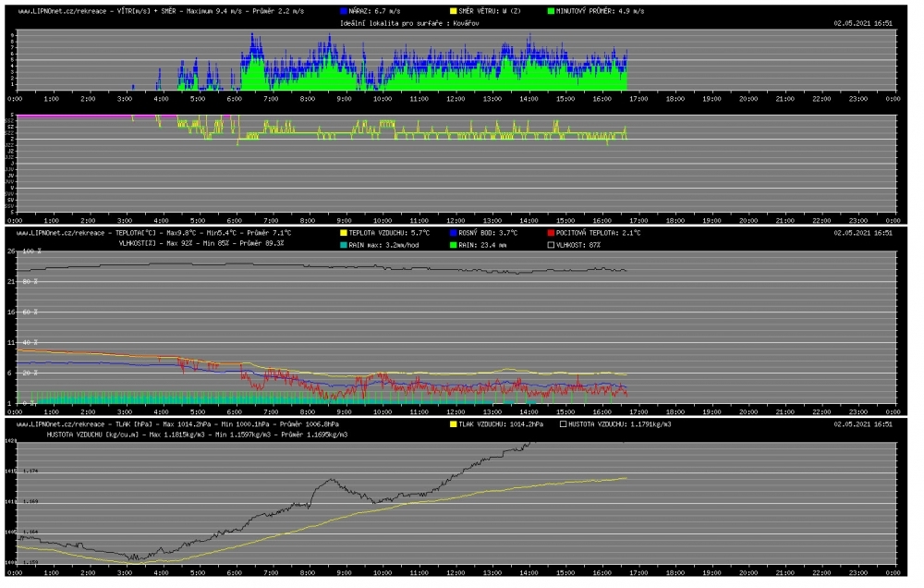Click the red POCITOVÁ TEPLOTA legend swatch
924x588 pixels.
point(551,233)
